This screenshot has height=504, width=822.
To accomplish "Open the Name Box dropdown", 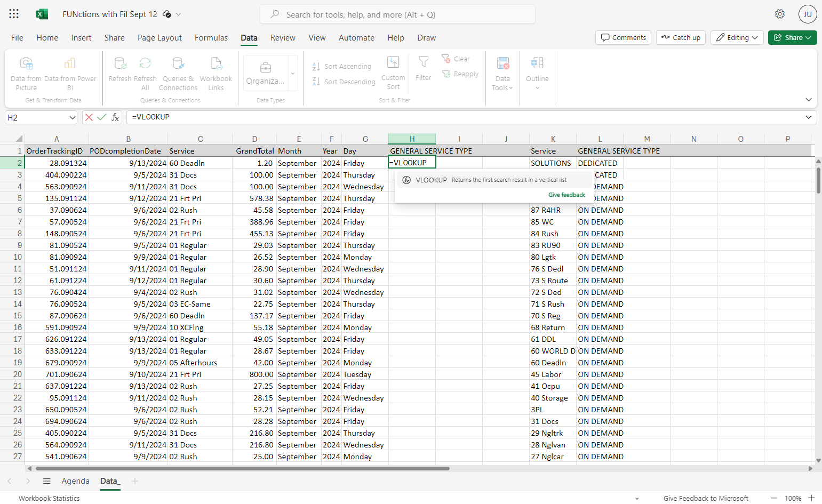I will click(x=73, y=117).
